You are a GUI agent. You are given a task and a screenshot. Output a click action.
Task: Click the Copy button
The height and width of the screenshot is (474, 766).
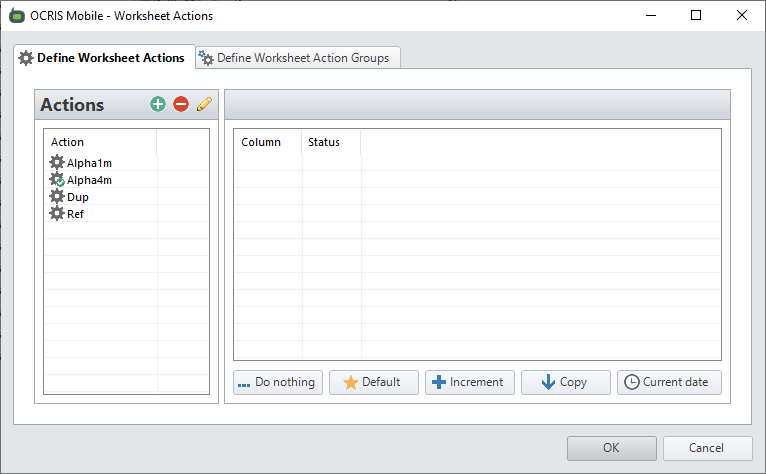click(x=565, y=382)
